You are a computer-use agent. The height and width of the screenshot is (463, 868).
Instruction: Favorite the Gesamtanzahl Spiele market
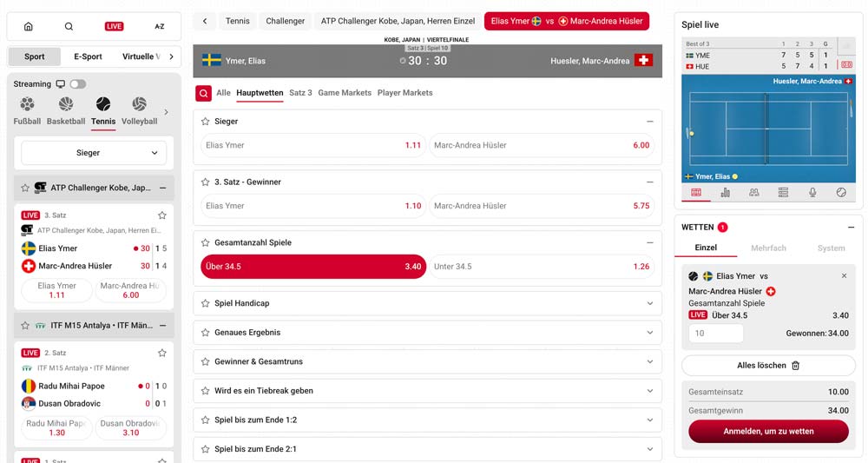tap(206, 242)
